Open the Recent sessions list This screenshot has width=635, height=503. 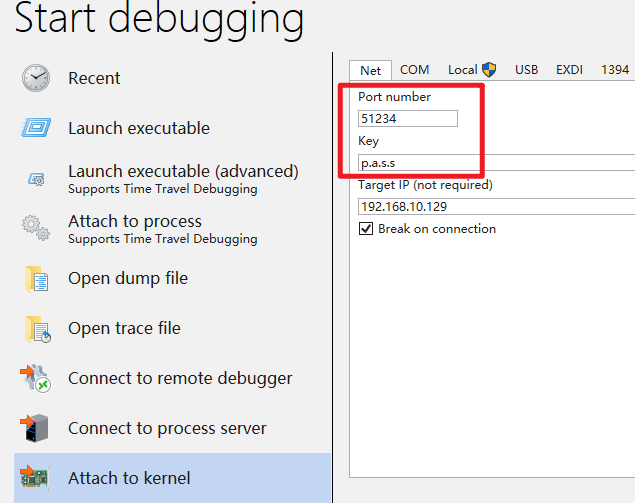(173, 78)
